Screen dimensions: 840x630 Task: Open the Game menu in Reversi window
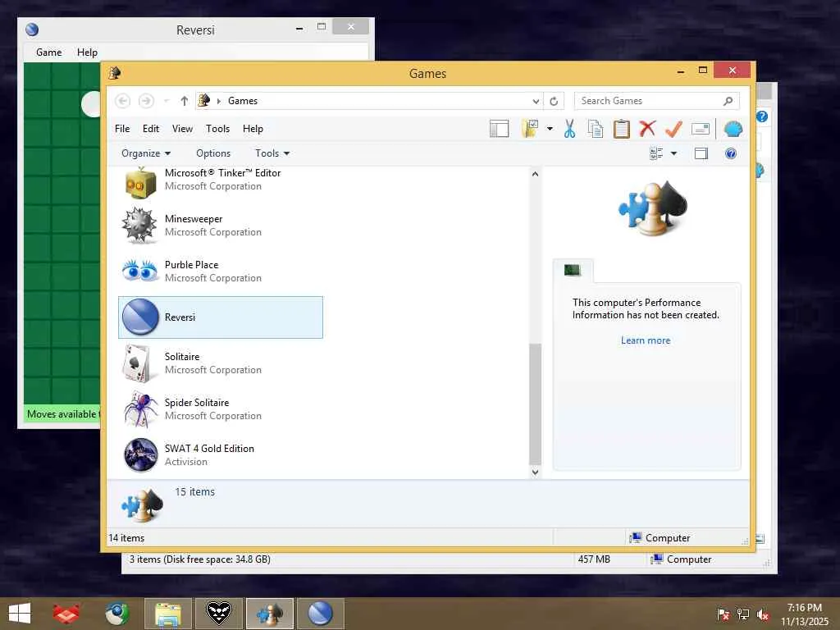tap(48, 52)
